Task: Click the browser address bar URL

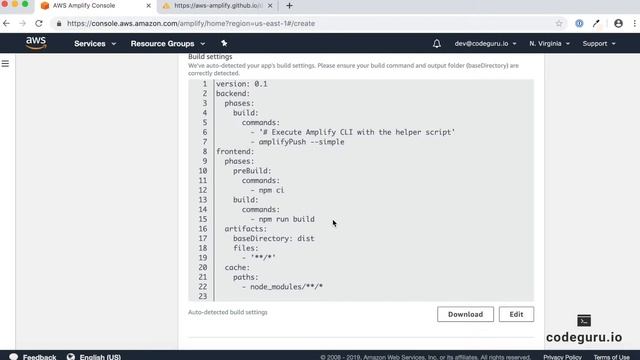Action: pos(191,24)
